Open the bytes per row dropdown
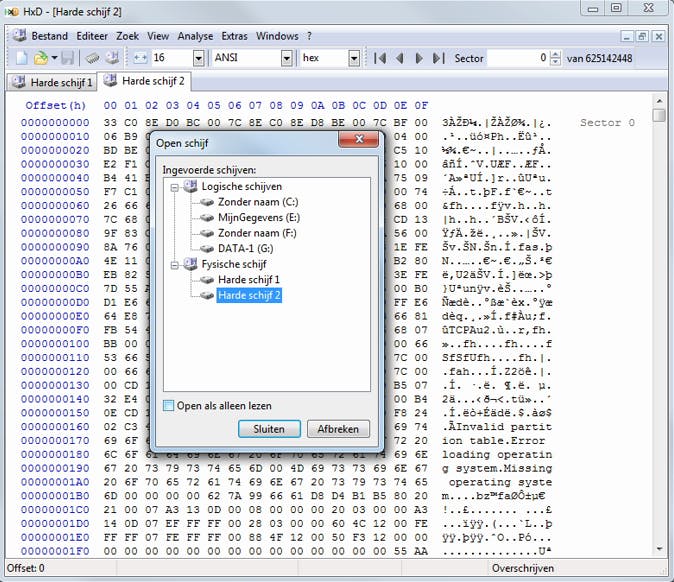Screen dimensions: 674x582 [198, 58]
